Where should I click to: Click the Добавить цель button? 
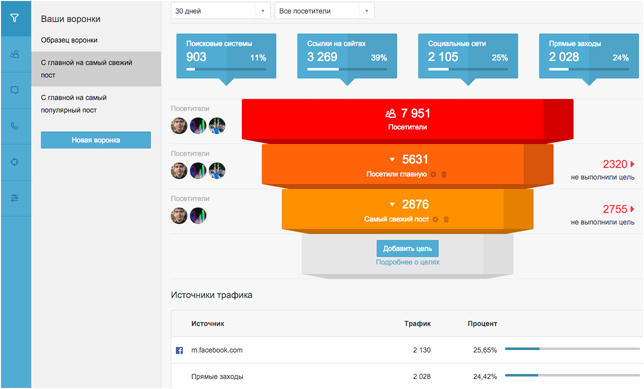click(407, 249)
